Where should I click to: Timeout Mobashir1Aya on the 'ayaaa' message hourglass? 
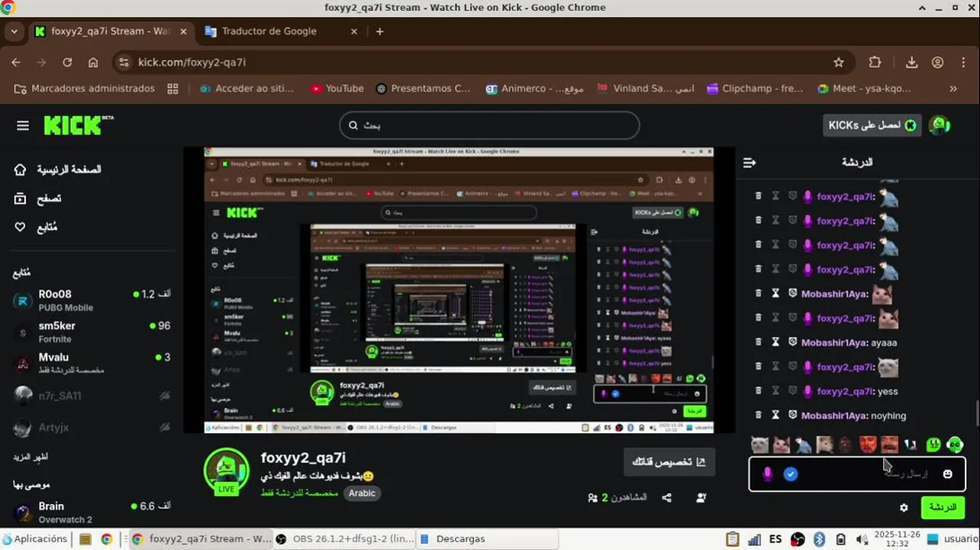tap(775, 342)
